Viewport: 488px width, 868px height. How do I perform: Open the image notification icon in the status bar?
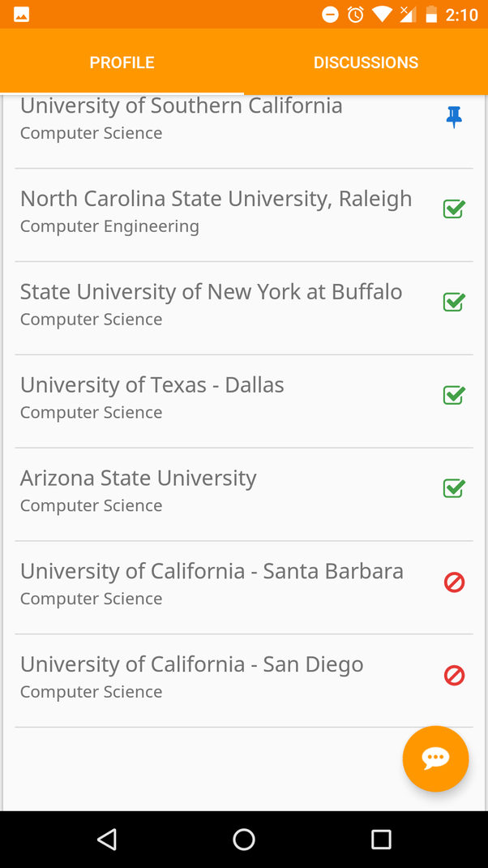tap(23, 14)
